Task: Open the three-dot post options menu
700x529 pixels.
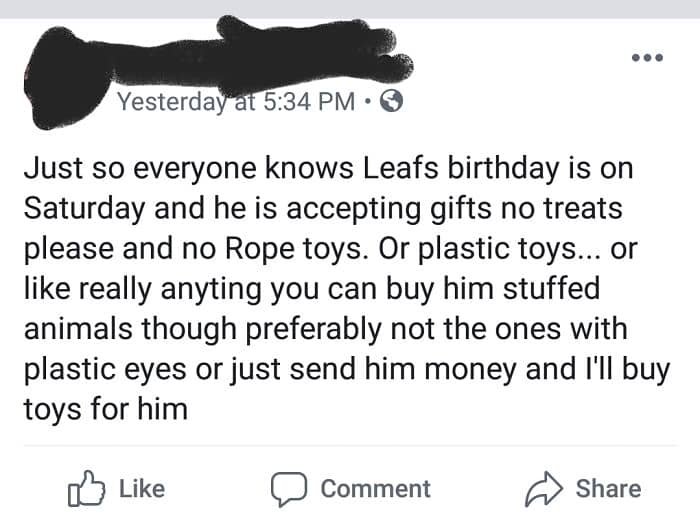Action: pos(648,56)
